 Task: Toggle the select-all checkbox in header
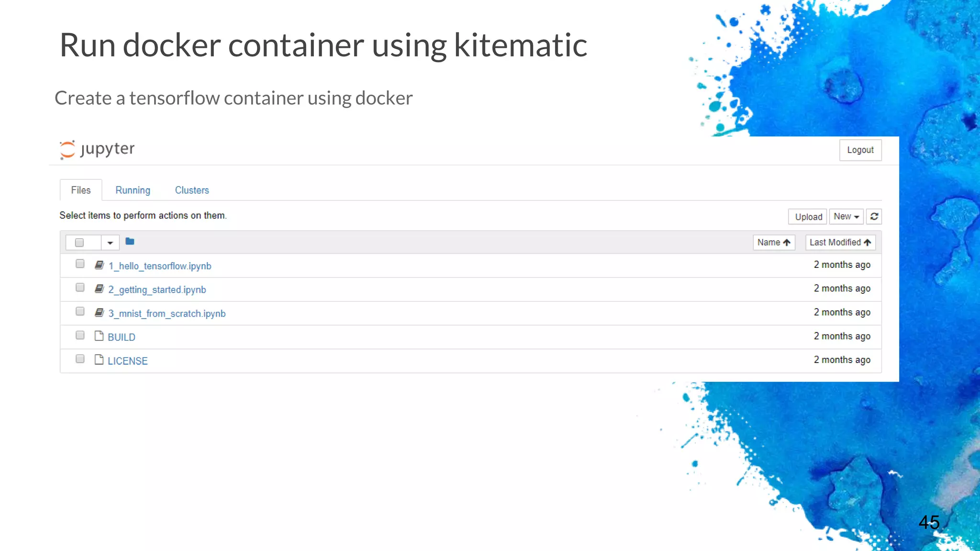pyautogui.click(x=79, y=242)
